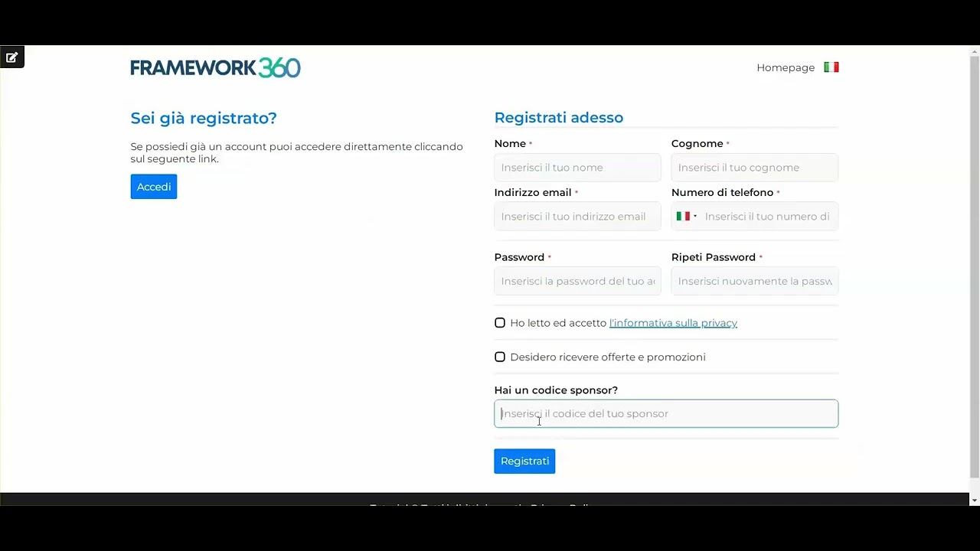The height and width of the screenshot is (551, 980).
Task: Click the scrollbar up arrow
Action: click(974, 51)
